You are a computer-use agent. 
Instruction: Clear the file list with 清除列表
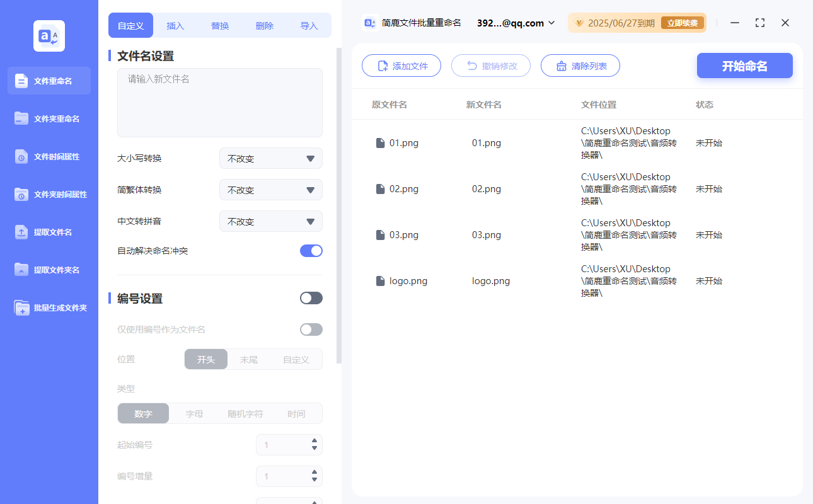(580, 66)
